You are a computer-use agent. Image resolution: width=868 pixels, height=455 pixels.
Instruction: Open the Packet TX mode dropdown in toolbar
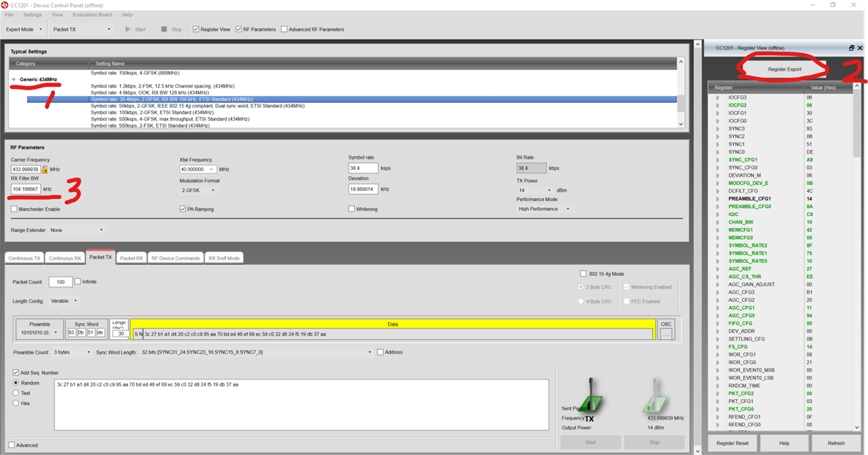(83, 30)
